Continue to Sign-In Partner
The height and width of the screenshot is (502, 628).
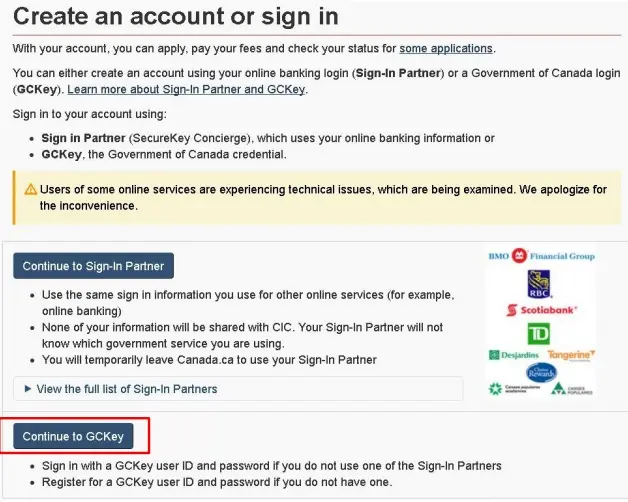(93, 266)
